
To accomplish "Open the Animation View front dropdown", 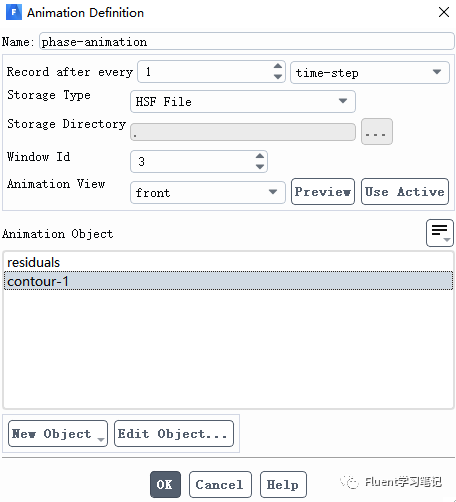I will [208, 192].
